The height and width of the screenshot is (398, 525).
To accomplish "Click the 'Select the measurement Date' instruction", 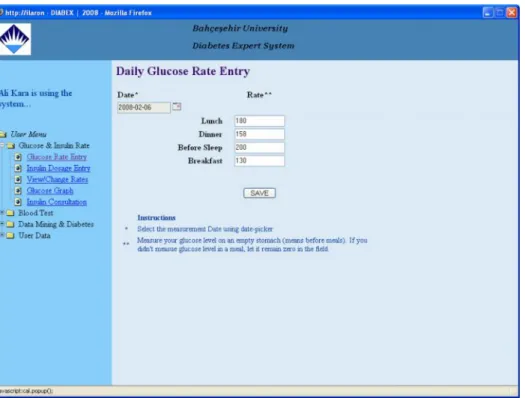I will point(205,229).
